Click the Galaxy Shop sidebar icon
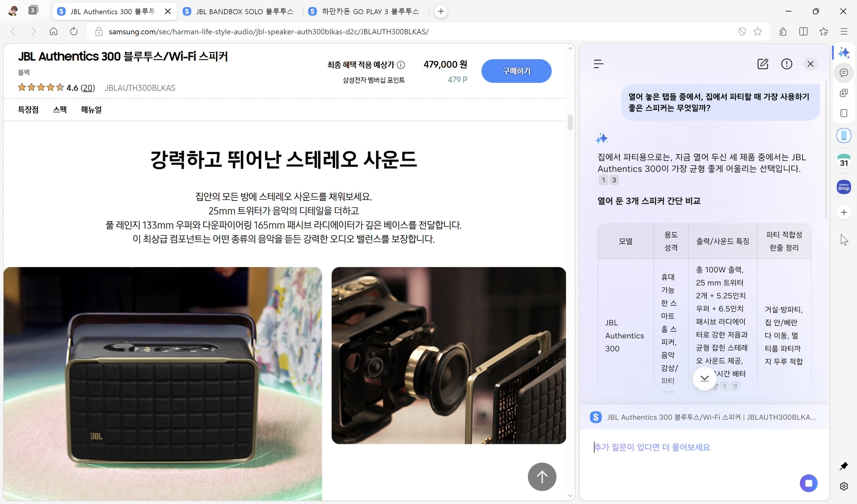The width and height of the screenshot is (857, 504). click(844, 187)
